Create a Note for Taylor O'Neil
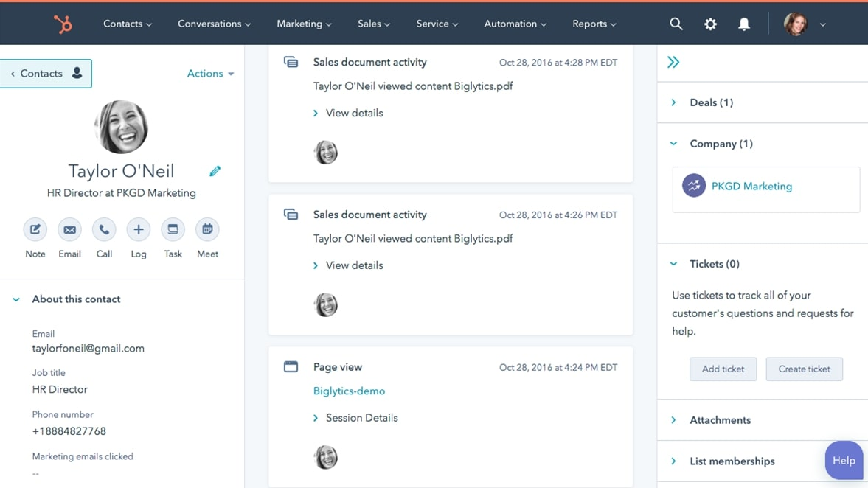 click(x=35, y=229)
